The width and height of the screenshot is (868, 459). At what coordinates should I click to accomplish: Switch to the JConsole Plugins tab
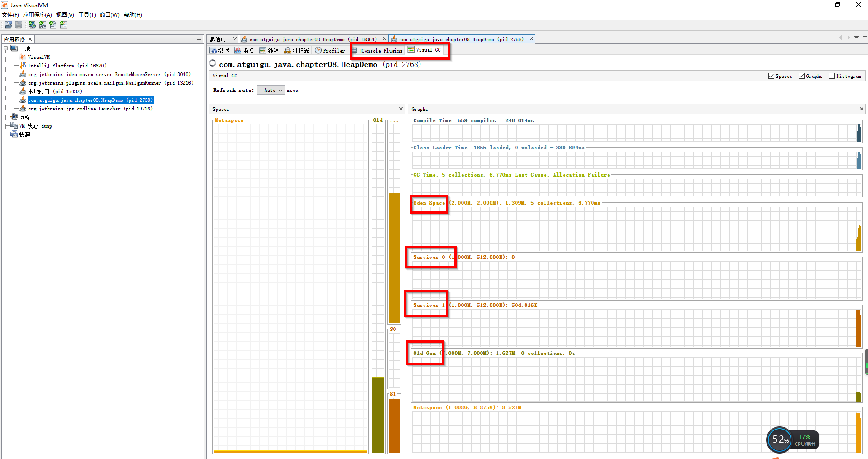[x=377, y=51]
